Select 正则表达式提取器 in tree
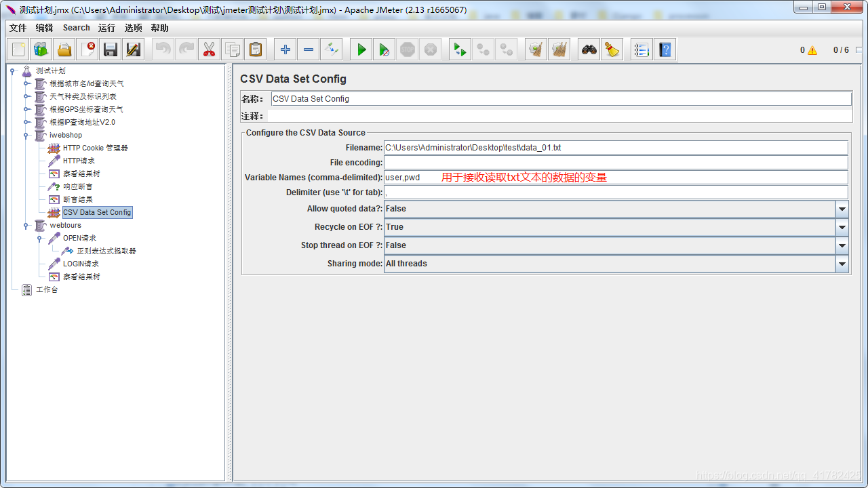 (106, 251)
